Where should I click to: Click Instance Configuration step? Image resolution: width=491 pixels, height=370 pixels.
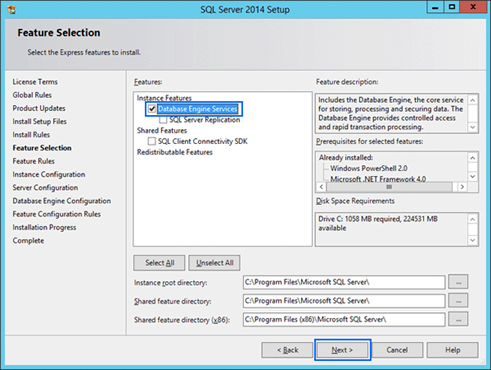49,174
